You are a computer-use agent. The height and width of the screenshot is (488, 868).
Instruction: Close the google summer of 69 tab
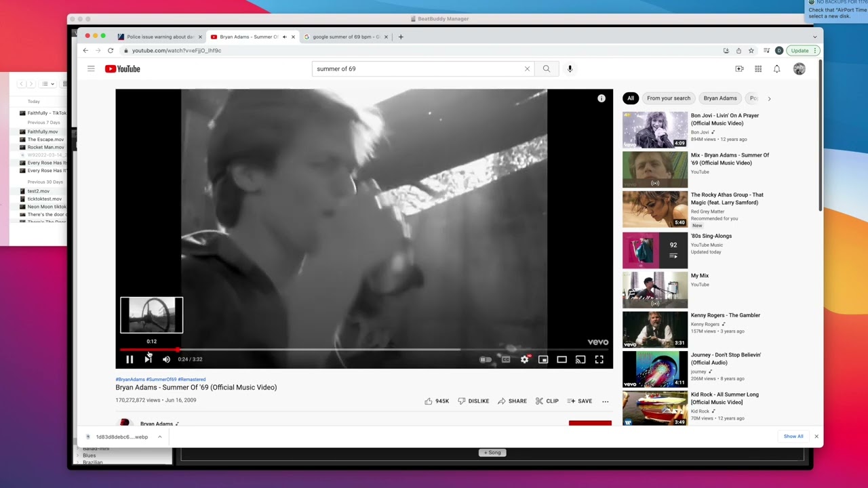coord(386,37)
